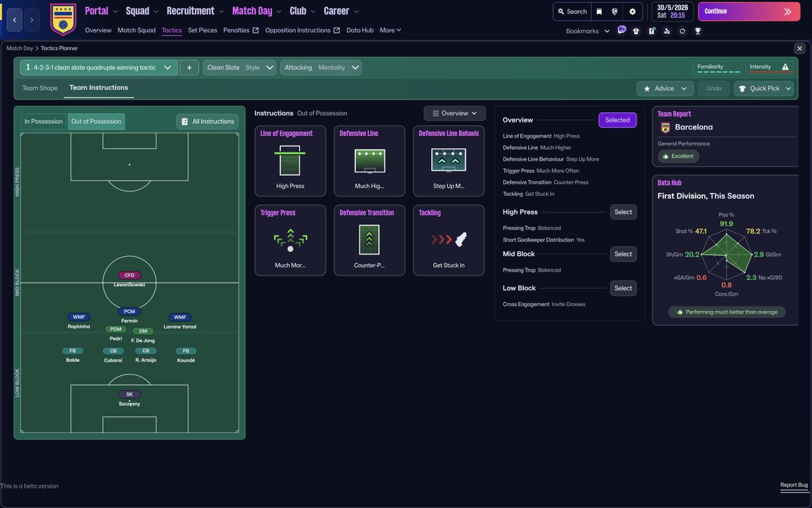Open the Defensive Transition Counter-Press card
812x508 pixels.
click(369, 240)
